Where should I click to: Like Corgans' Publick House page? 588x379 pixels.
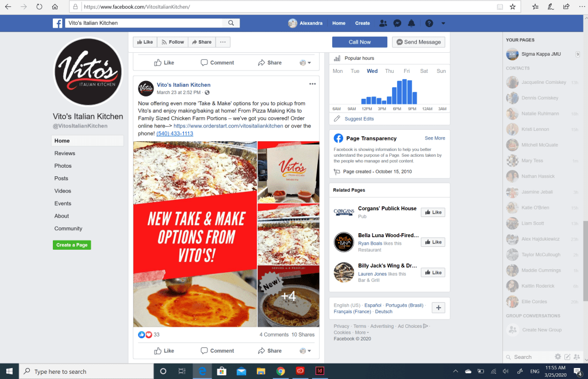click(x=433, y=212)
